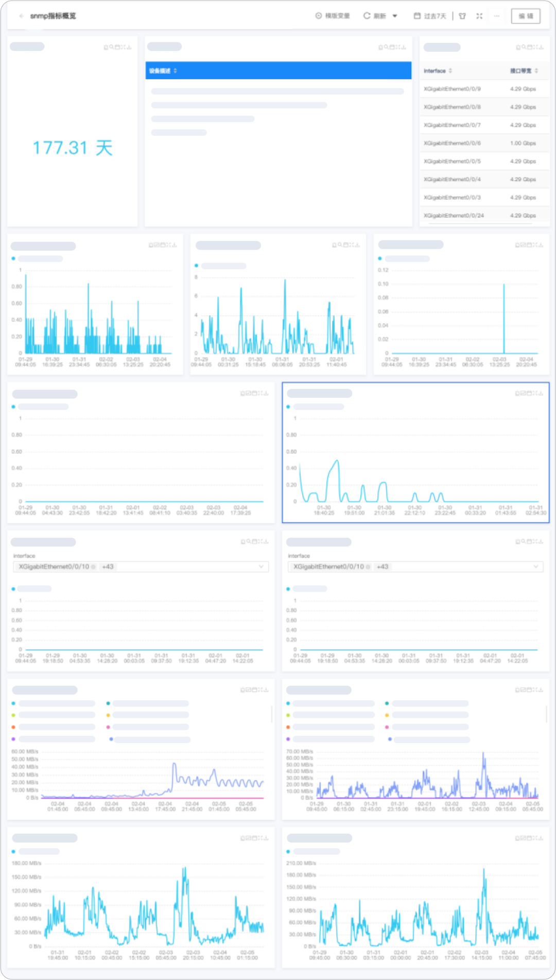556x980 pixels.
Task: Select the XGigabitEthernet0/0/3 row
Action: pyautogui.click(x=484, y=197)
